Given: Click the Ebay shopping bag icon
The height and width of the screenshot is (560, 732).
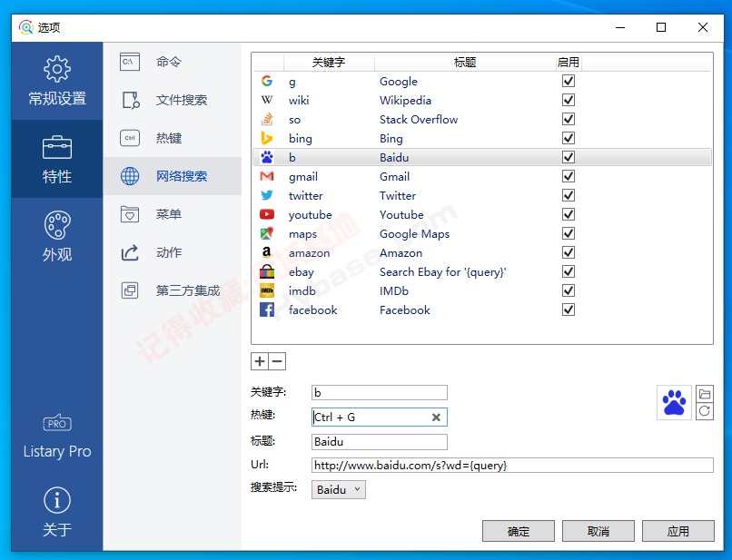Looking at the screenshot, I should [x=267, y=271].
